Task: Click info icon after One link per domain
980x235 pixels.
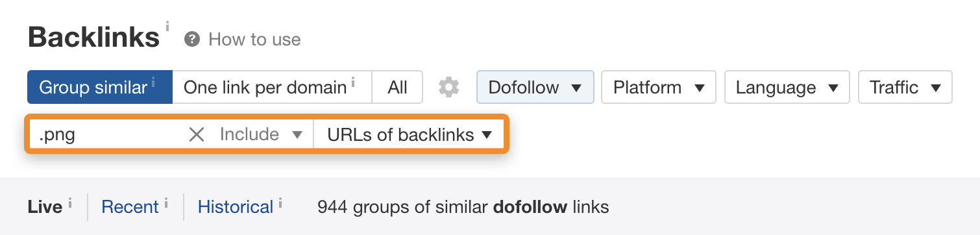Action: pyautogui.click(x=353, y=82)
